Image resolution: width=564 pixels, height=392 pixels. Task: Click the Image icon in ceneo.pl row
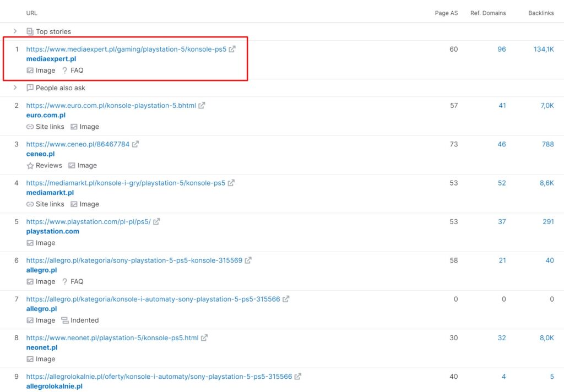(x=72, y=165)
